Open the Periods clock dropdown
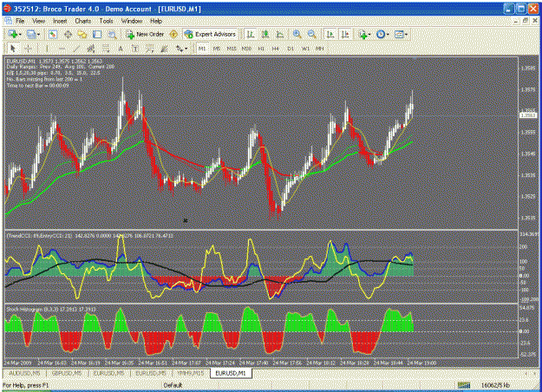Viewport: 542px width, 392px height. (382, 34)
